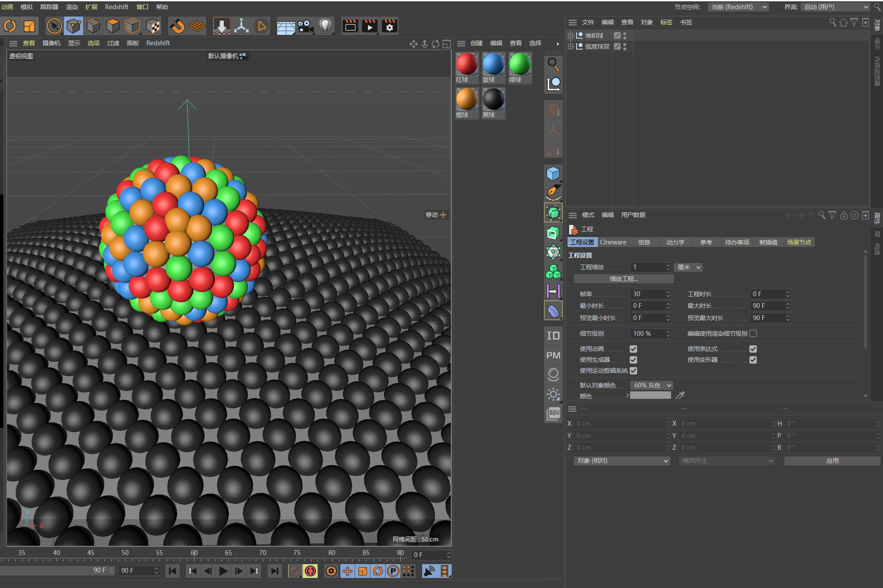Open the subdivision surface generator icon
Screen dimensions: 883x588
pyautogui.click(x=553, y=213)
